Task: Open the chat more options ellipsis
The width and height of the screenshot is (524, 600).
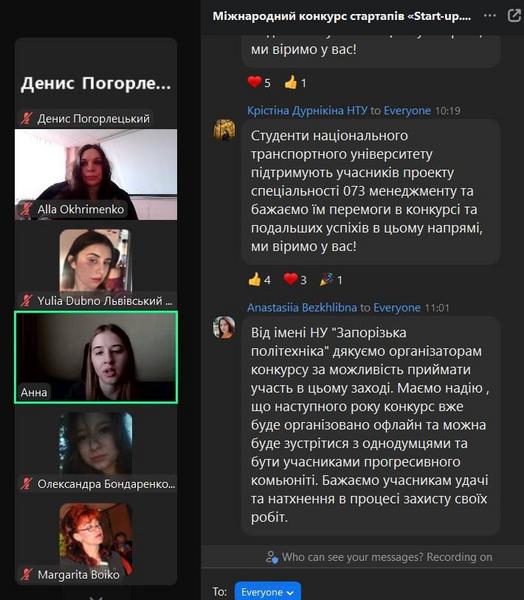Action: point(490,16)
